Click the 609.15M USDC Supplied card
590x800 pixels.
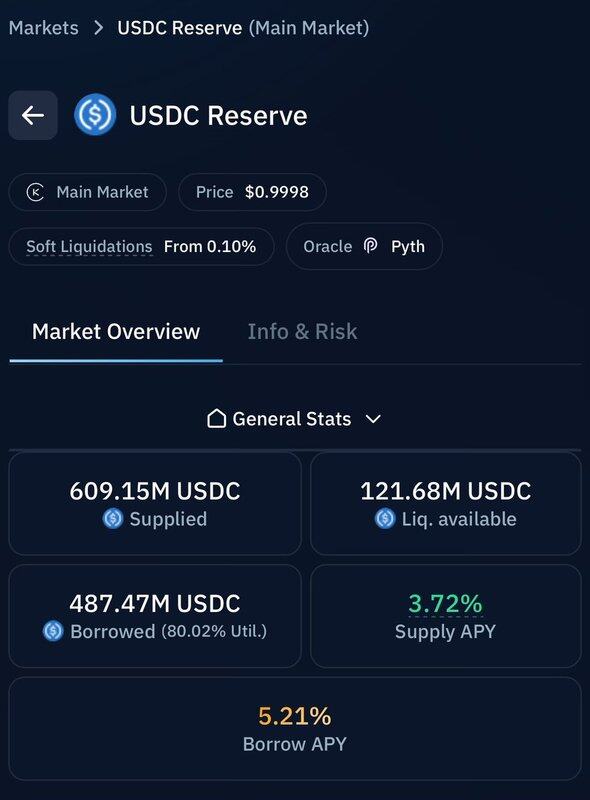click(x=155, y=504)
